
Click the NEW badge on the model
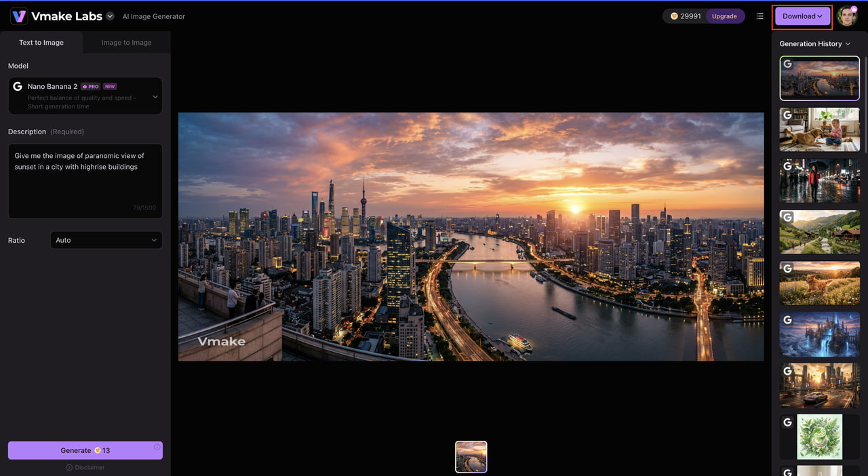(x=110, y=87)
